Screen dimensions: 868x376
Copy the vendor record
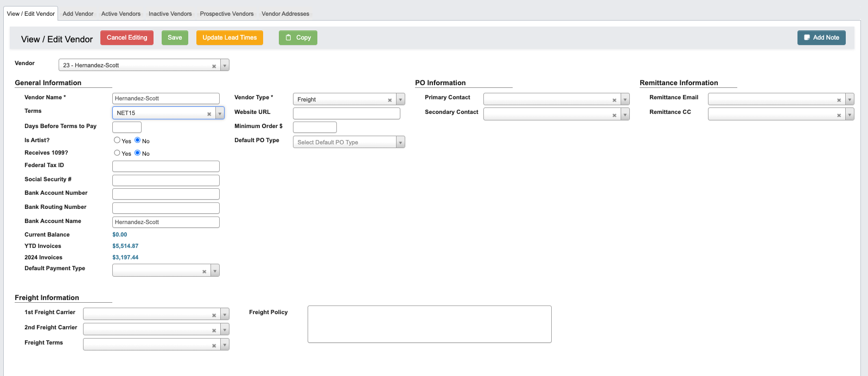tap(298, 37)
